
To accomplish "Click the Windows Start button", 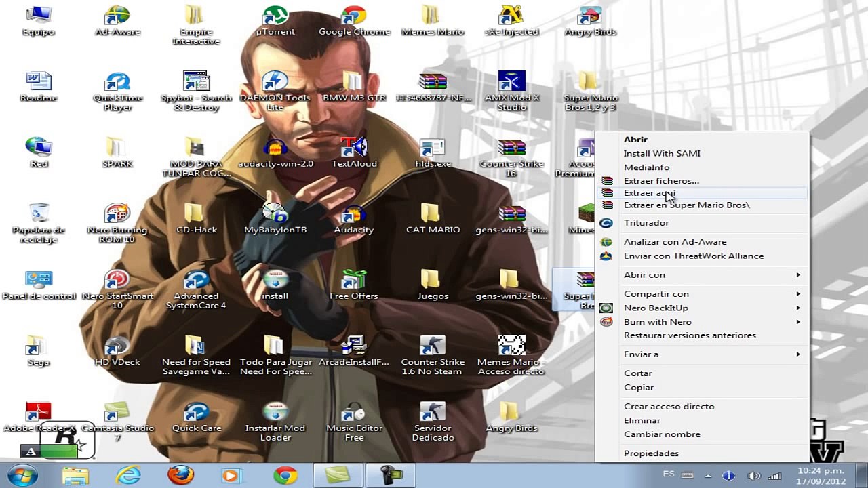I will pos(22,475).
